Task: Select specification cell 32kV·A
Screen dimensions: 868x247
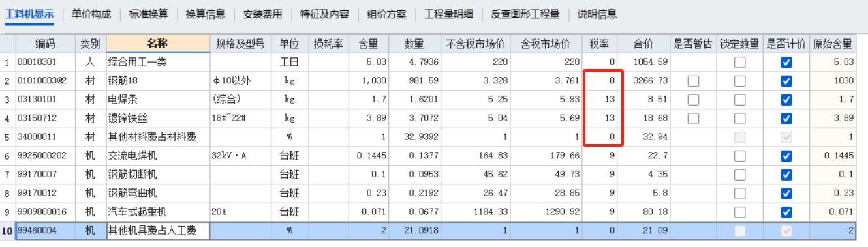Action: pos(241,156)
